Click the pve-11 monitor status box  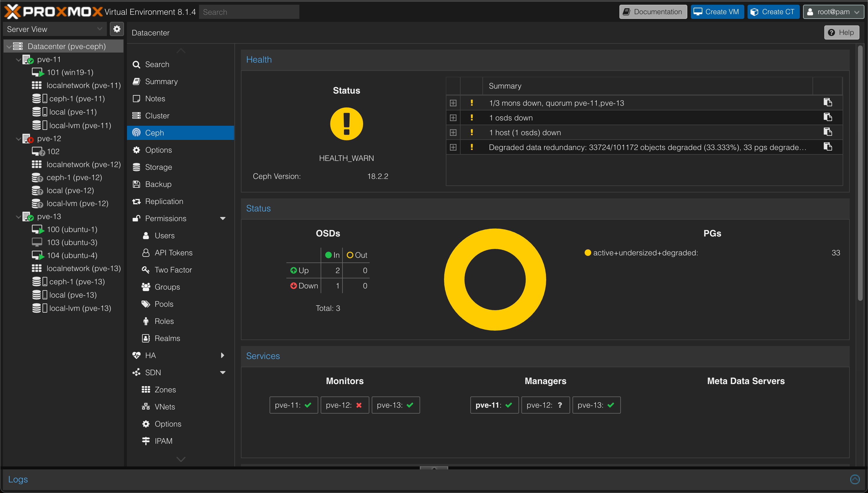click(293, 405)
